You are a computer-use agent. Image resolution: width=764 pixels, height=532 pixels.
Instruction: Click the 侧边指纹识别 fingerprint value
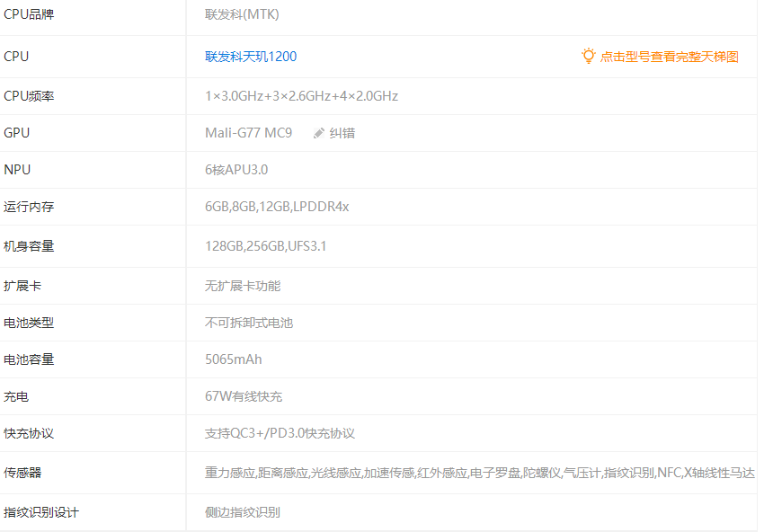pyautogui.click(x=243, y=512)
